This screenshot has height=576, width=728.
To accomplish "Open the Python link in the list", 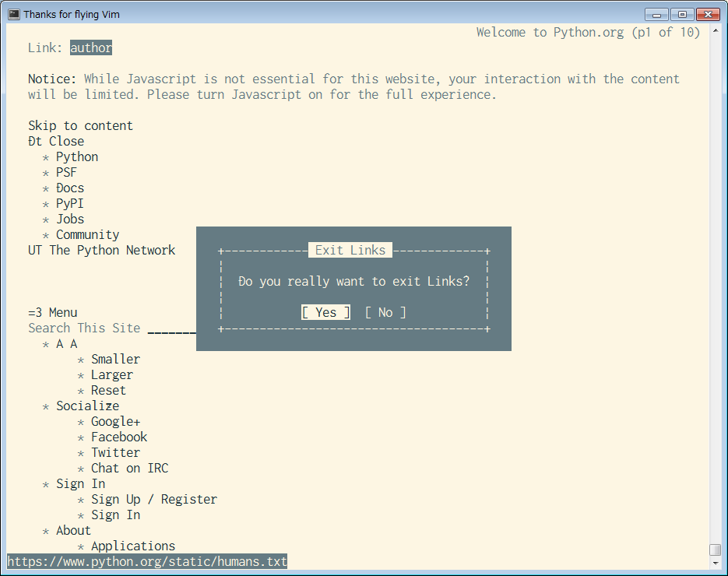I will click(77, 156).
